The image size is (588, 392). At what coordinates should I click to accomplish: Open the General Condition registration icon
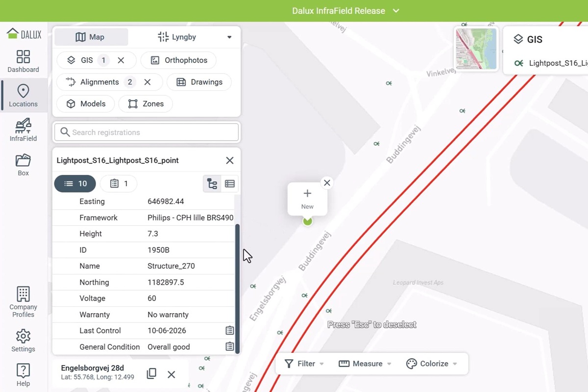tap(229, 347)
